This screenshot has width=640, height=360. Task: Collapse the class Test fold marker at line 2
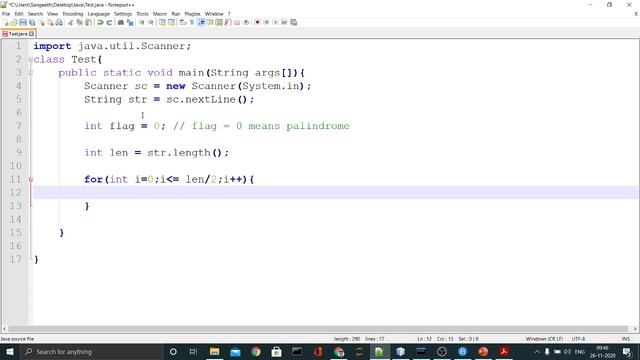(31, 60)
